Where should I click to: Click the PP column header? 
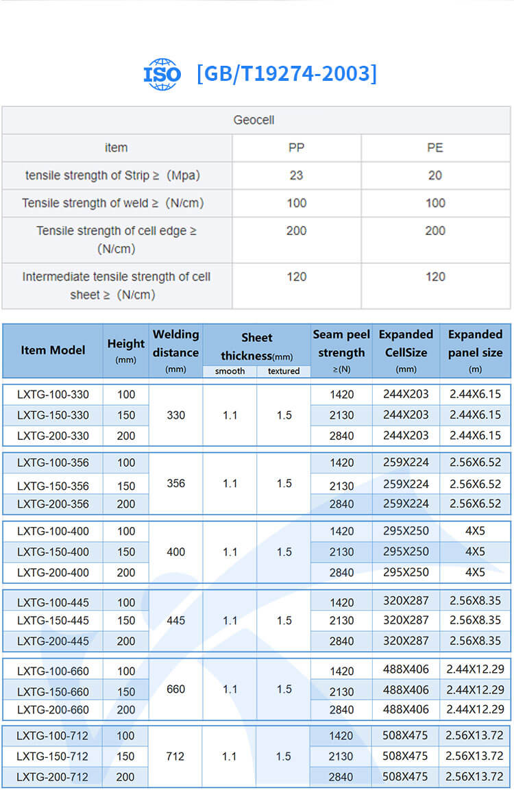click(296, 147)
